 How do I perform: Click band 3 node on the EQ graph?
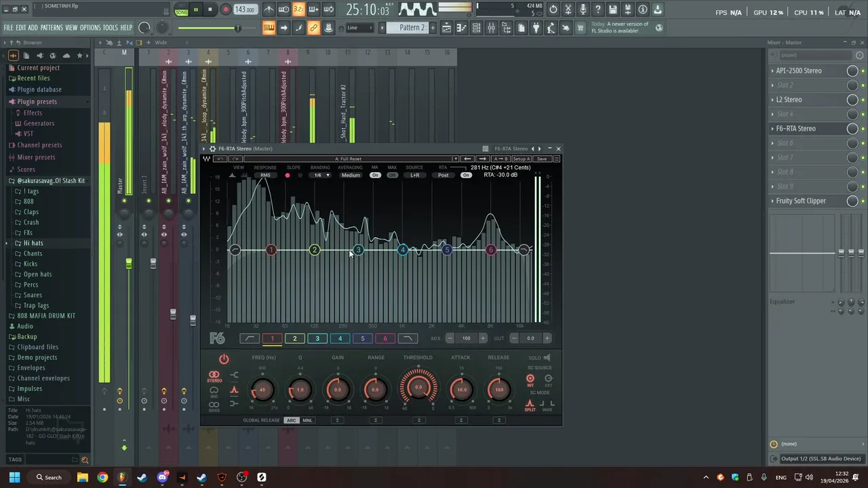358,250
